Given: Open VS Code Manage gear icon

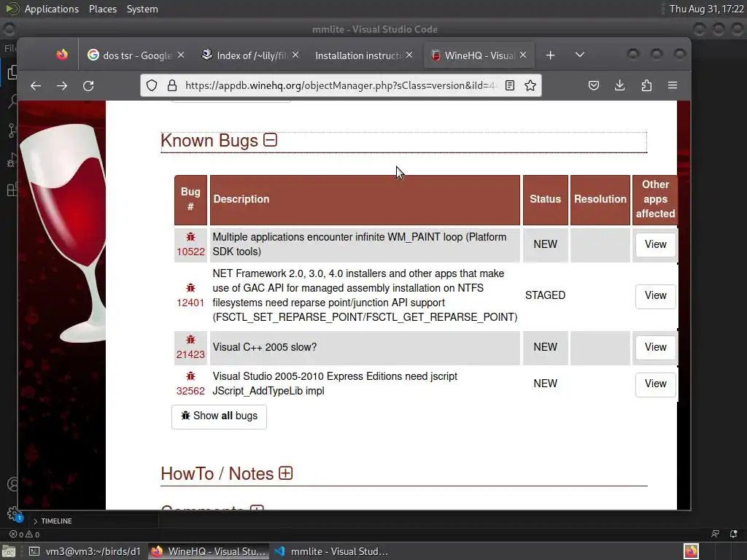Looking at the screenshot, I should (x=12, y=513).
